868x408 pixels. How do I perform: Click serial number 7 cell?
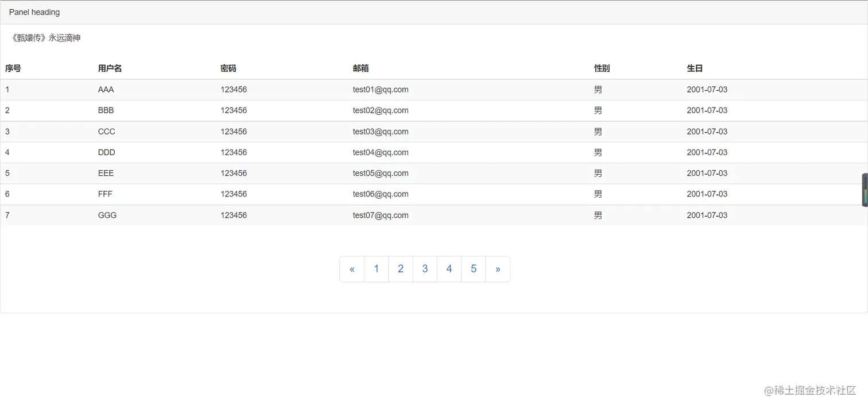point(7,215)
